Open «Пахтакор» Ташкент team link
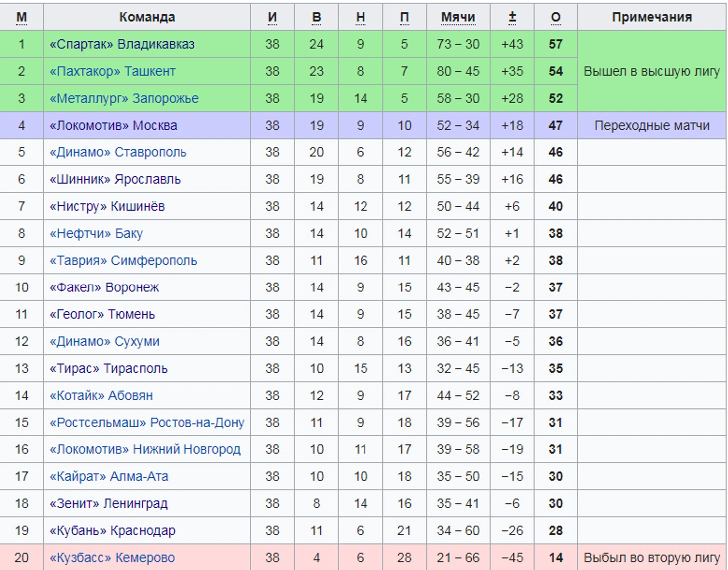This screenshot has height=570, width=728. tap(112, 71)
